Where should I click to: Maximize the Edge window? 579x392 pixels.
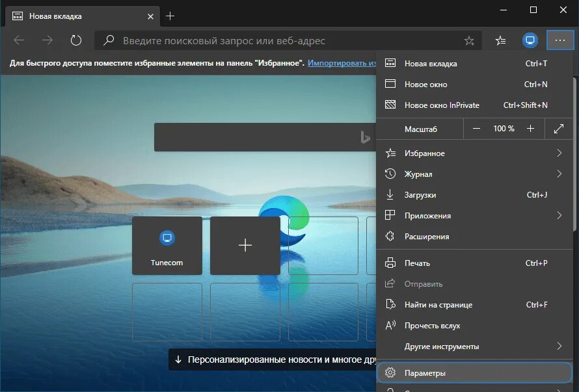click(533, 10)
